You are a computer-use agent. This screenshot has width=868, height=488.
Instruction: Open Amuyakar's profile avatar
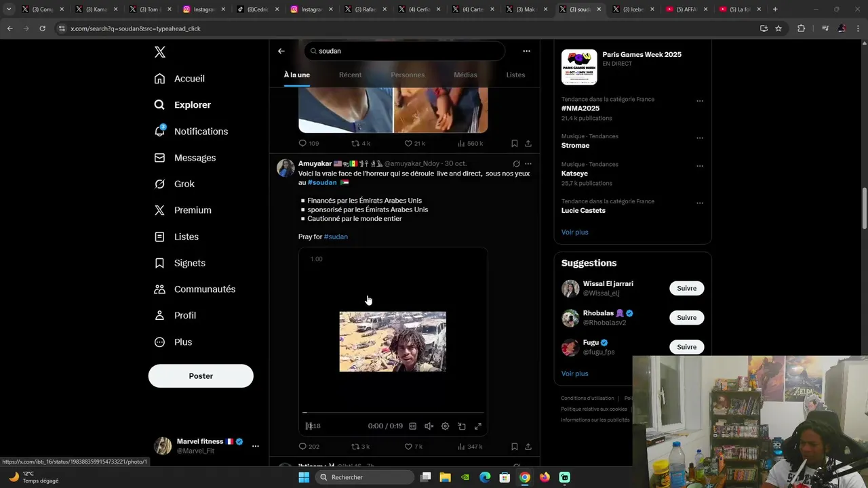pyautogui.click(x=285, y=168)
